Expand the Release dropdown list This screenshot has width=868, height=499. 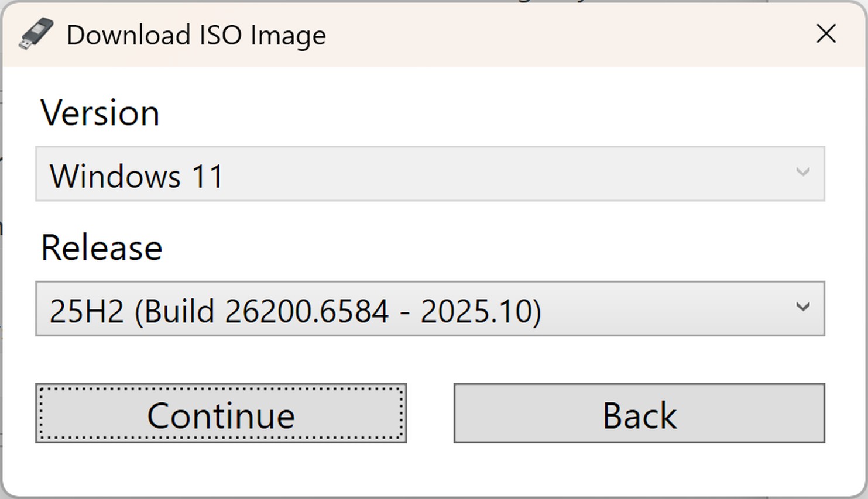tap(430, 309)
